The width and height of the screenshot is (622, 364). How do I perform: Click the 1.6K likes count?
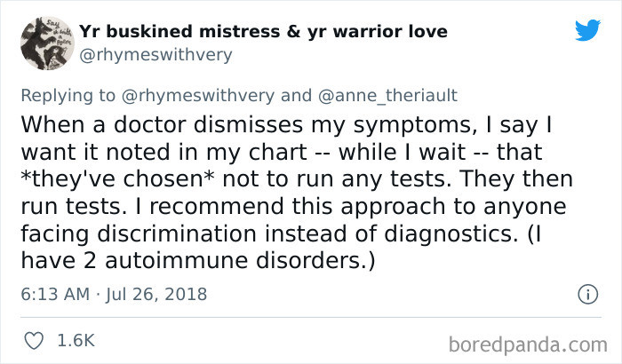[x=74, y=339]
